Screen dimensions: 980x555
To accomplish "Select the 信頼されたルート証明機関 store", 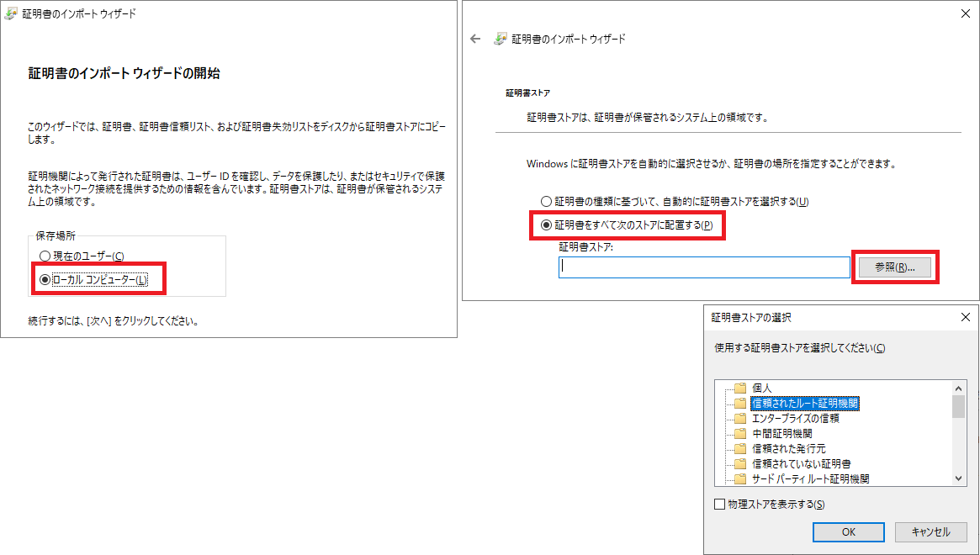I will click(x=805, y=403).
